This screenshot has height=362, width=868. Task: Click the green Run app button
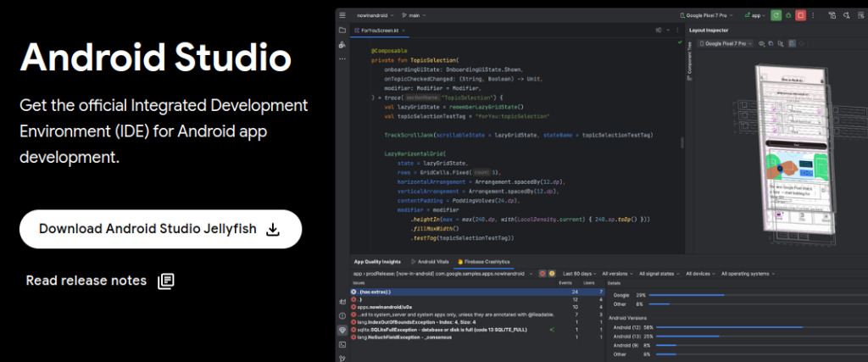pyautogui.click(x=776, y=15)
